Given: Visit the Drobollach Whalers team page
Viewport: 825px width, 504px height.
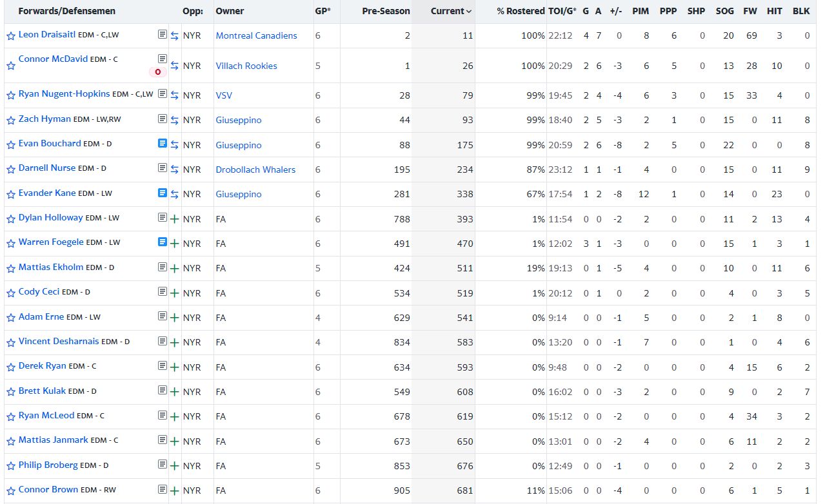Looking at the screenshot, I should 255,170.
